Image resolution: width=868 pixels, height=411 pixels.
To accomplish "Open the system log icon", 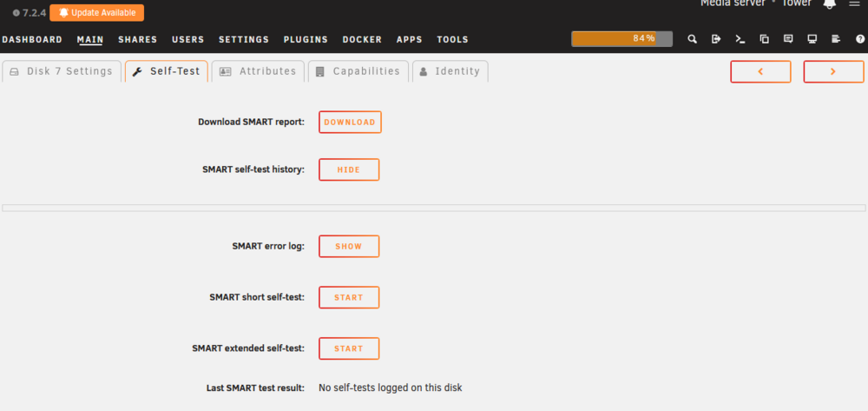I will pyautogui.click(x=836, y=39).
